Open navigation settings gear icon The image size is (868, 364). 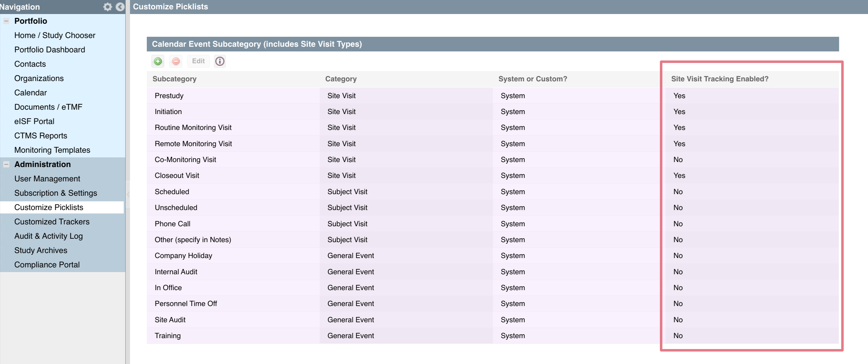pos(107,7)
